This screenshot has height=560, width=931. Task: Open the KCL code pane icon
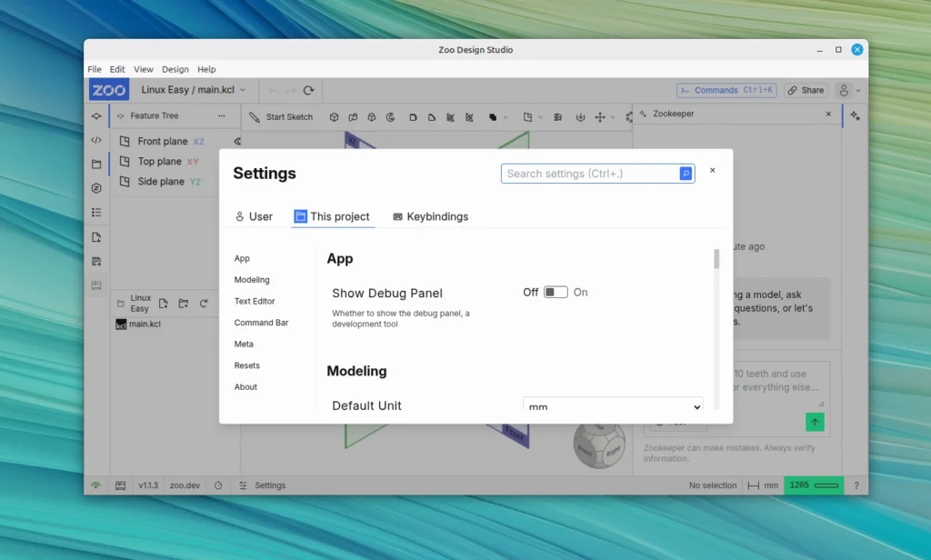pos(96,140)
